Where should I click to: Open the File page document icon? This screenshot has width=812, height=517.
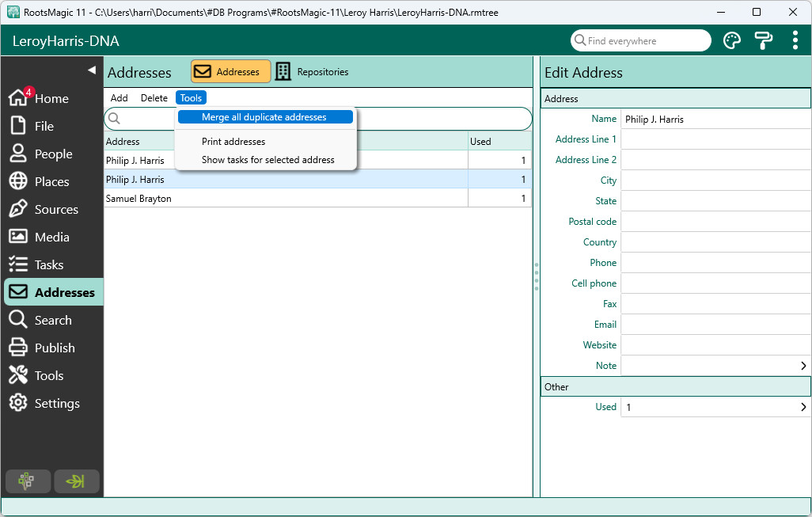coord(18,126)
